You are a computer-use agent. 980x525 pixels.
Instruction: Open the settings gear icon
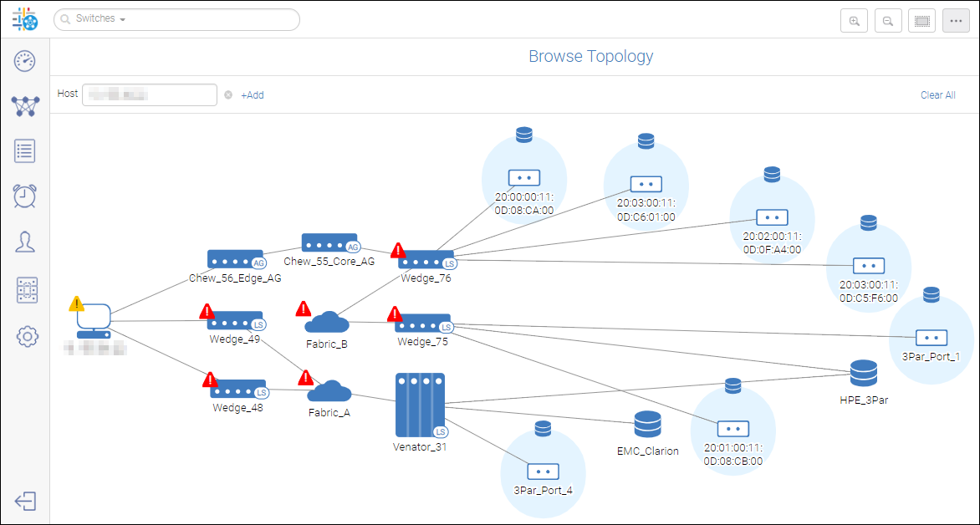tap(27, 337)
